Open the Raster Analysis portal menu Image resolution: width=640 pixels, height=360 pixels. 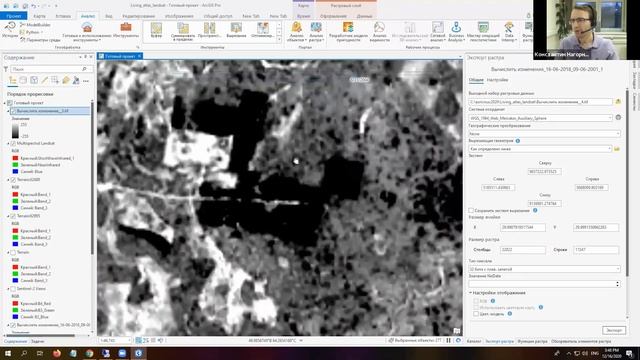[316, 32]
